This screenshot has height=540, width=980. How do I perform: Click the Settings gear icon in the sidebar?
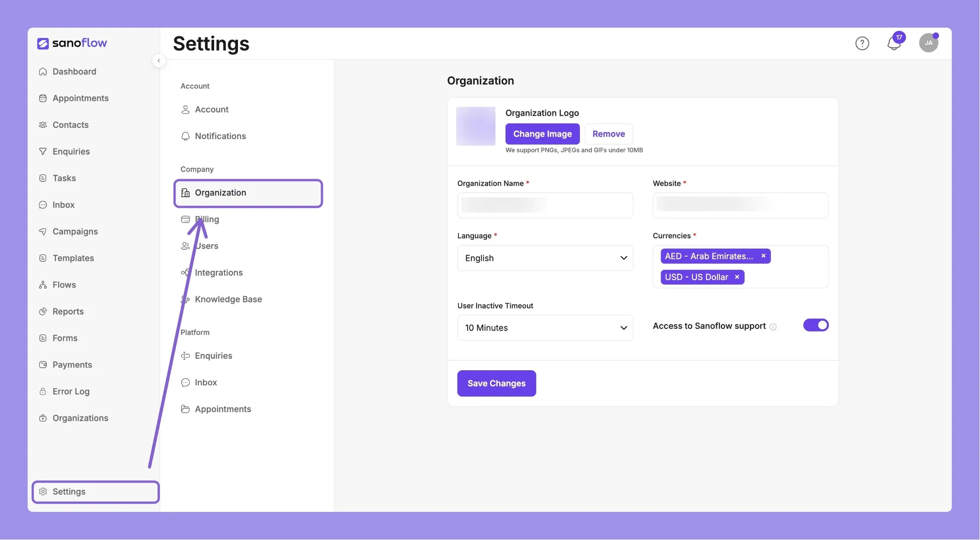pos(43,492)
